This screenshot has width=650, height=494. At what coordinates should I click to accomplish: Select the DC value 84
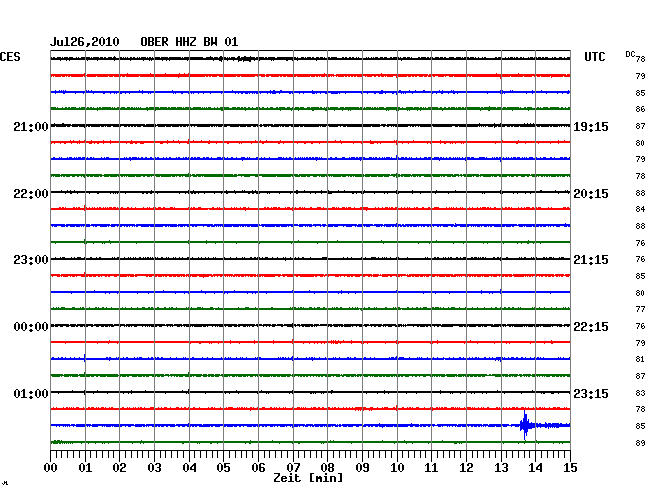click(x=640, y=209)
